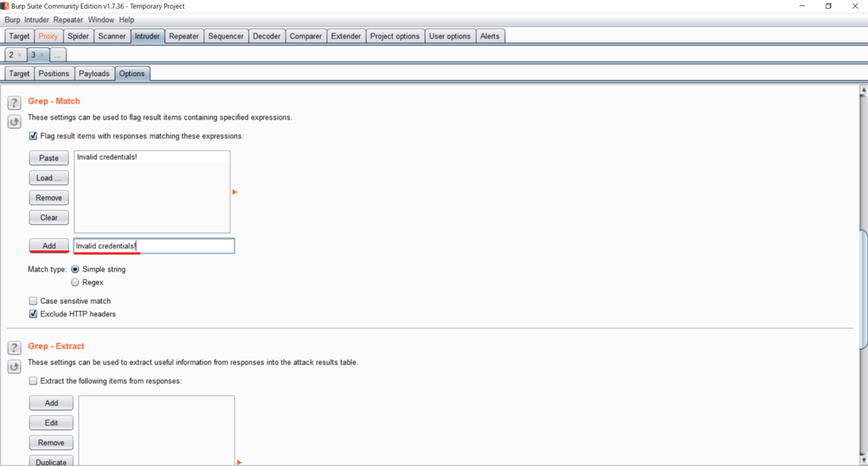Click Paste button in Grep - Match
Viewport: 868px width, 466px height.
coord(49,158)
